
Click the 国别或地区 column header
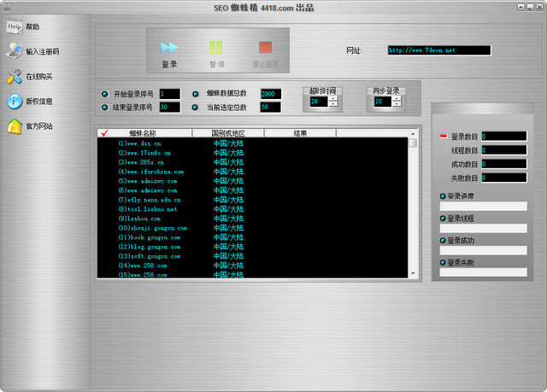227,133
